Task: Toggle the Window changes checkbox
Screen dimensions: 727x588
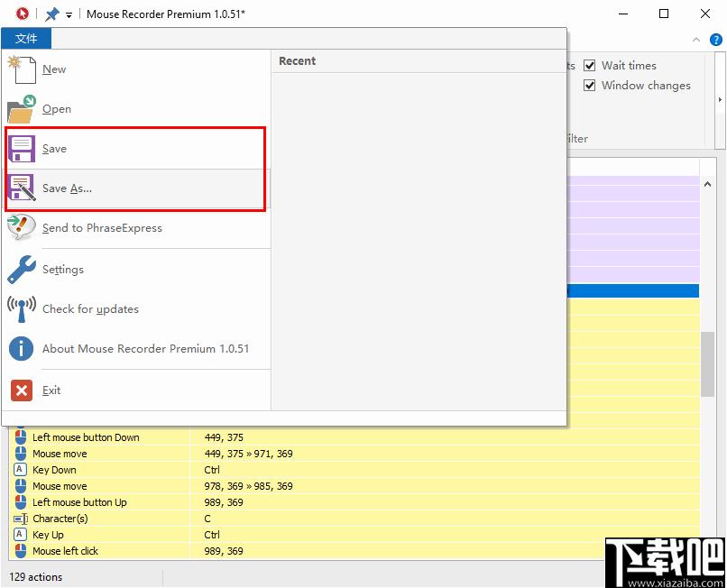Action: (x=589, y=86)
